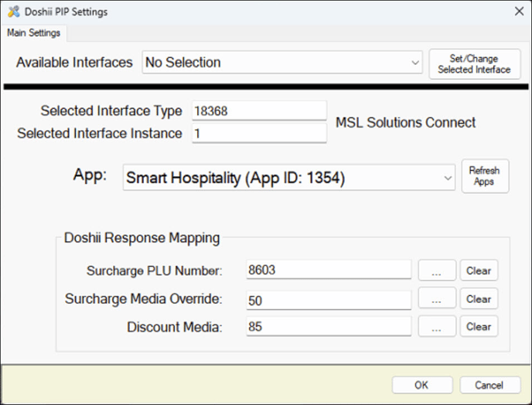Click the Surcharge PLU Number text box
This screenshot has height=405, width=532.
[328, 270]
